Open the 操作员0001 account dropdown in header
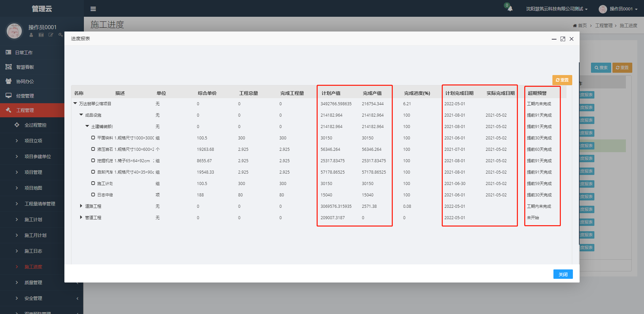 (x=624, y=9)
